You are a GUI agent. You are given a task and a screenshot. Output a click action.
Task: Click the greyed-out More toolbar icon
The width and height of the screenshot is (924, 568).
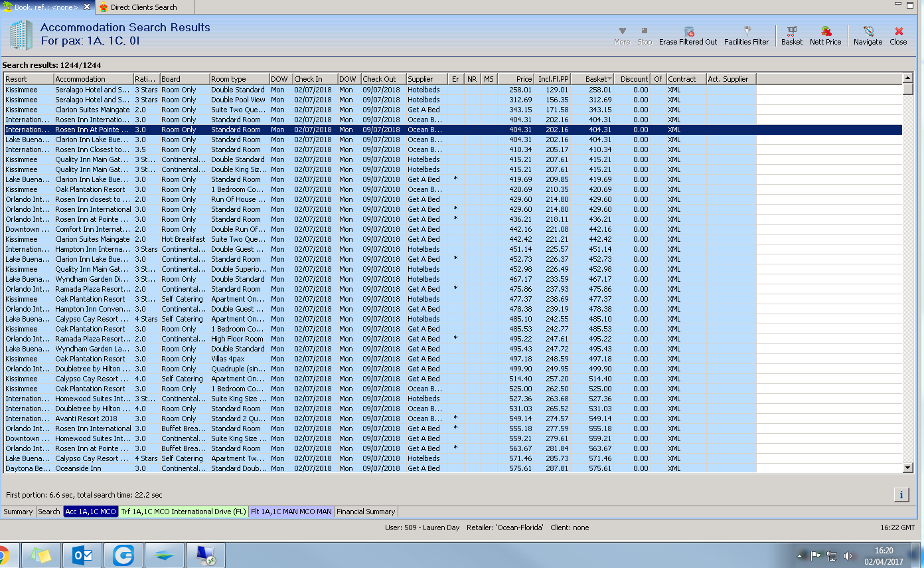(622, 36)
